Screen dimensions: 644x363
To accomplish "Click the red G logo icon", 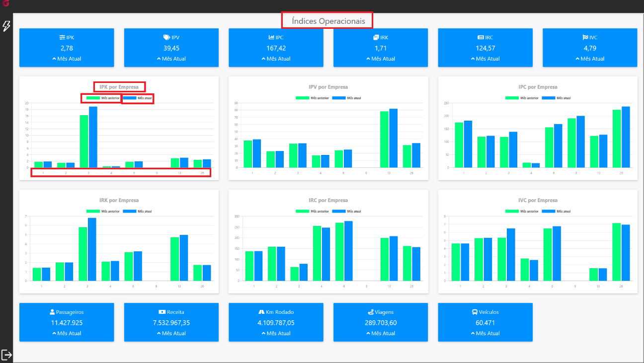I will coord(5,3).
